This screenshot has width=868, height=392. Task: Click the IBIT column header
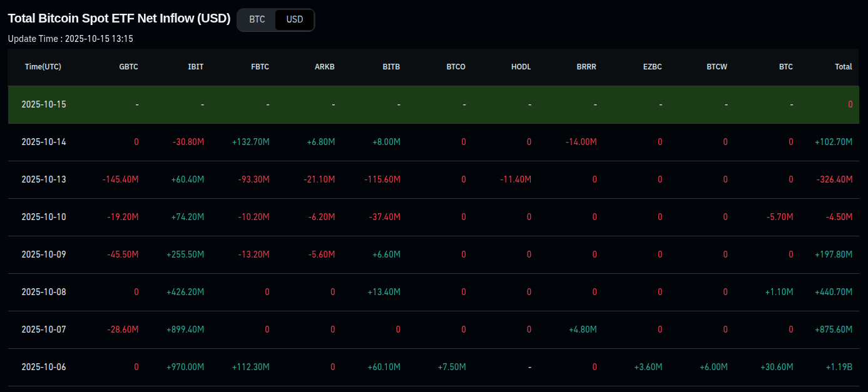coord(195,67)
